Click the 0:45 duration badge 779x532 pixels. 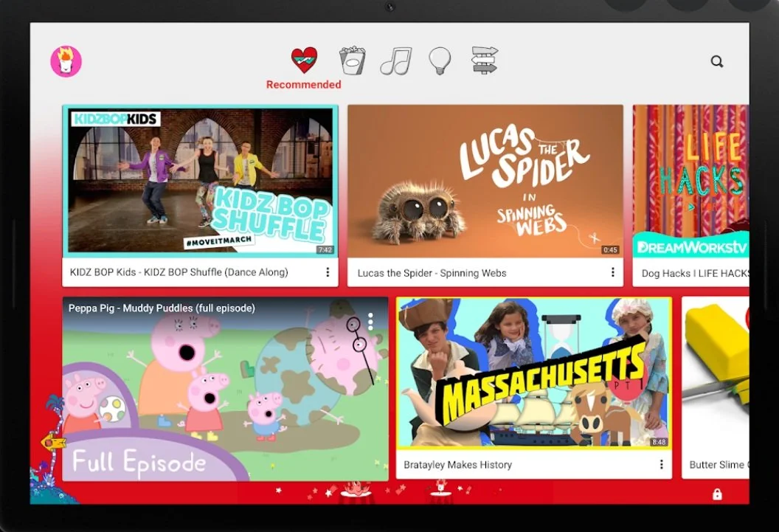610,250
